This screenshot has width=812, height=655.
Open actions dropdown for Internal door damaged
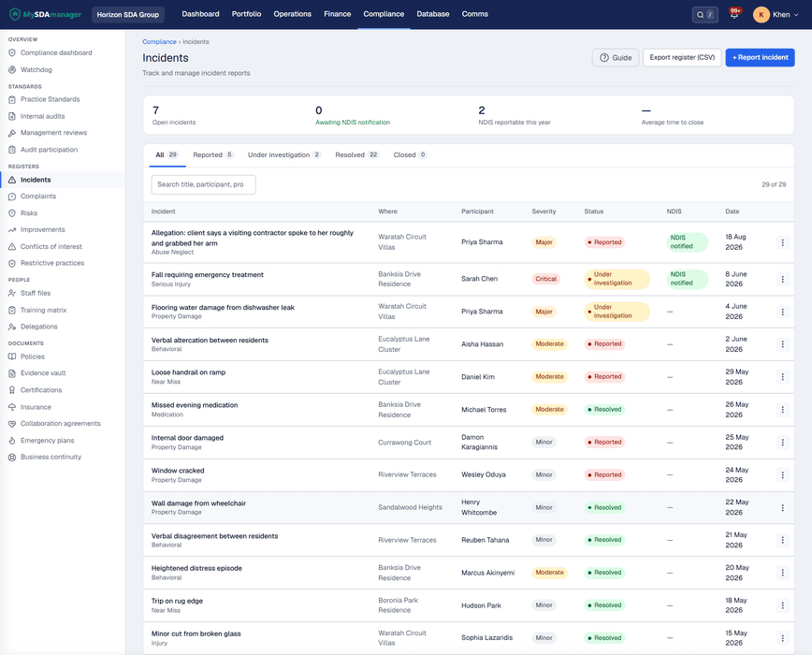tap(782, 443)
